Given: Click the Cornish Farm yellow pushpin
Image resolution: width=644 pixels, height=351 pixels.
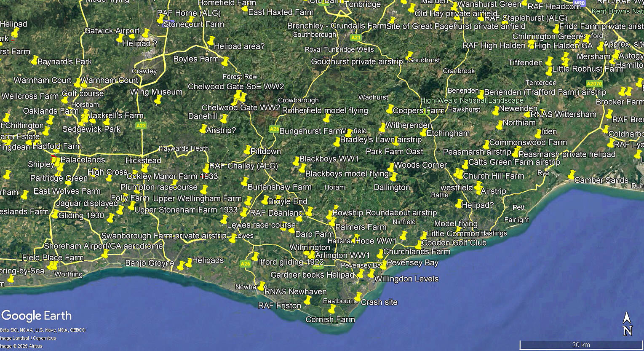Looking at the screenshot, I should [x=331, y=310].
